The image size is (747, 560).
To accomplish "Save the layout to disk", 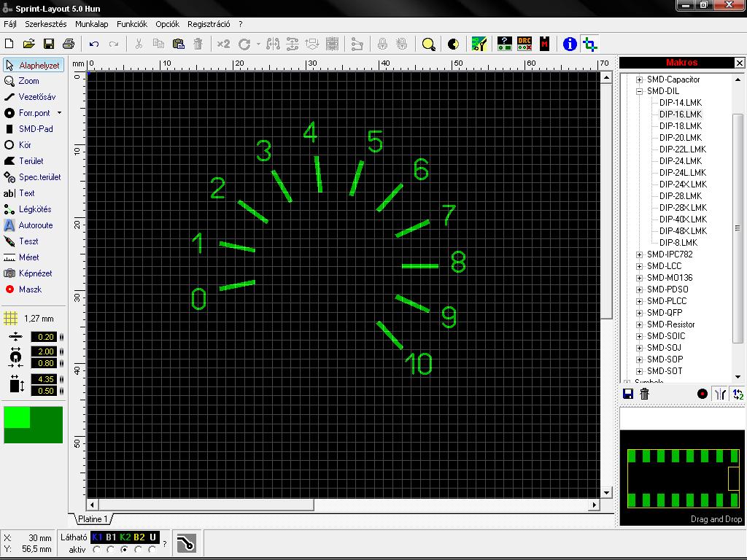I will click(49, 44).
